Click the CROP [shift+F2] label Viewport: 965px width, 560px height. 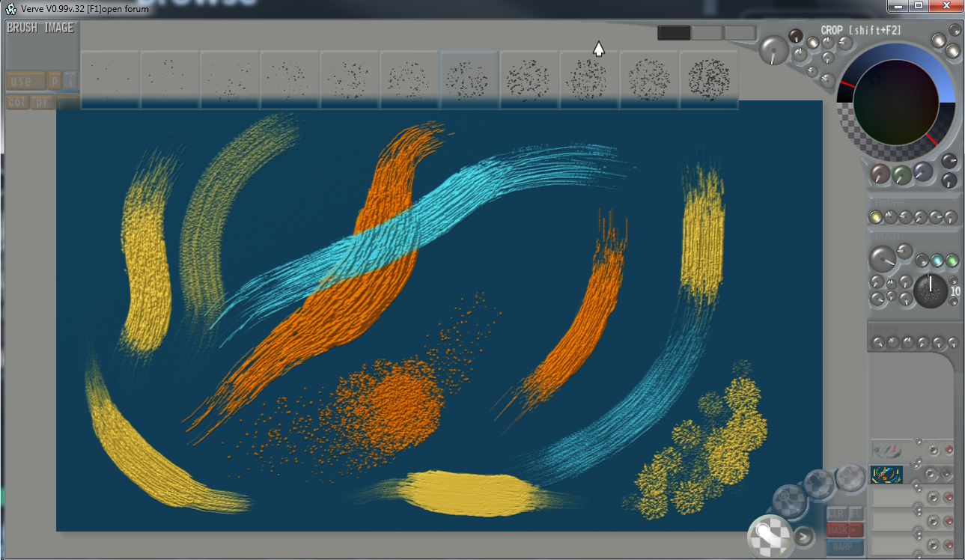pos(860,31)
